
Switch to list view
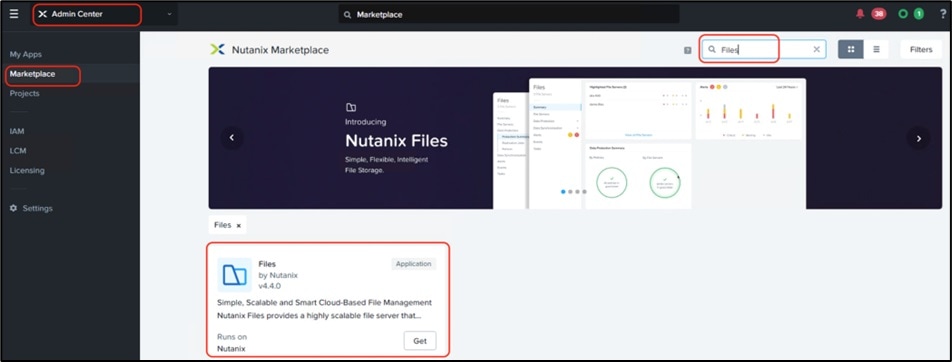pyautogui.click(x=876, y=50)
